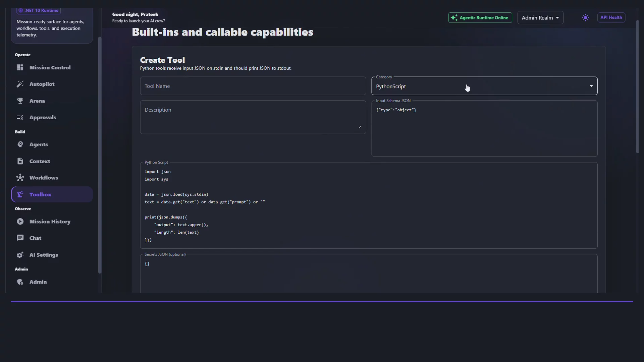Click the Agents head icon
The image size is (644, 362).
(x=20, y=144)
